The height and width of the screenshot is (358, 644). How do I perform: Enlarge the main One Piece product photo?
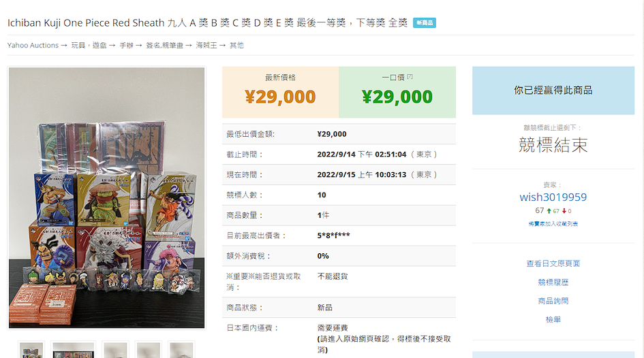(107, 198)
